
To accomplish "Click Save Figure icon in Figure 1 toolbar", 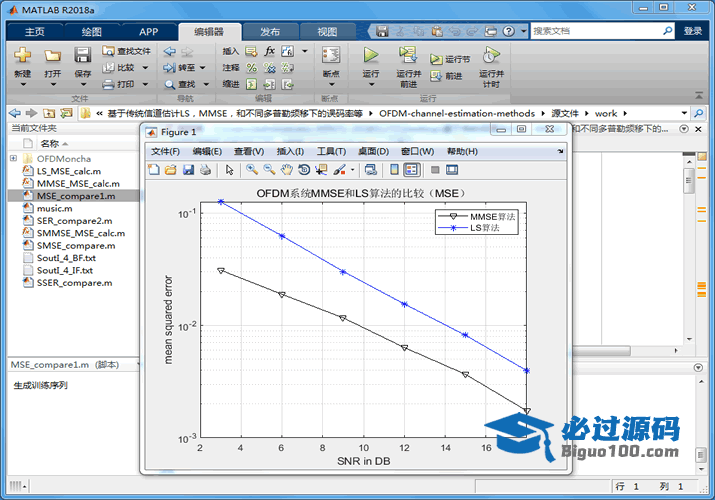I will coord(188,170).
